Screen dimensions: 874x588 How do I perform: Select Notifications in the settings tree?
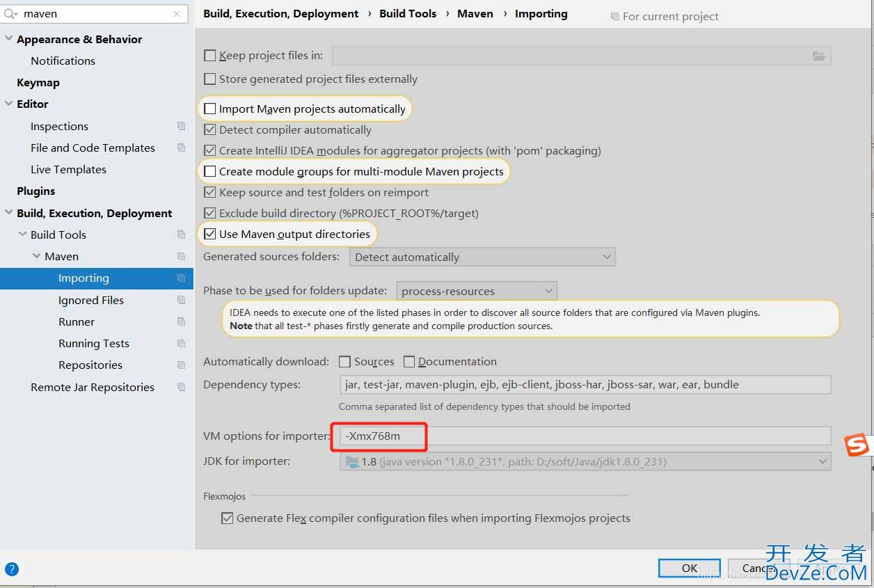pos(63,61)
